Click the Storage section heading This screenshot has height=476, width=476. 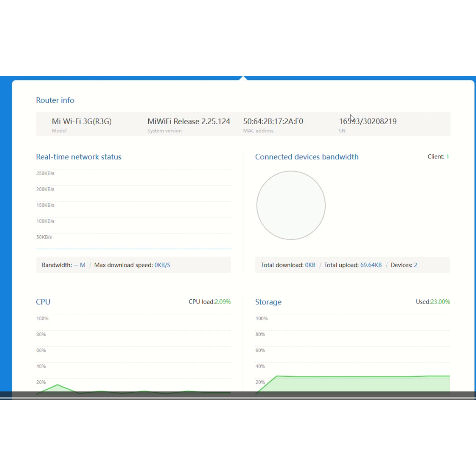tap(268, 302)
